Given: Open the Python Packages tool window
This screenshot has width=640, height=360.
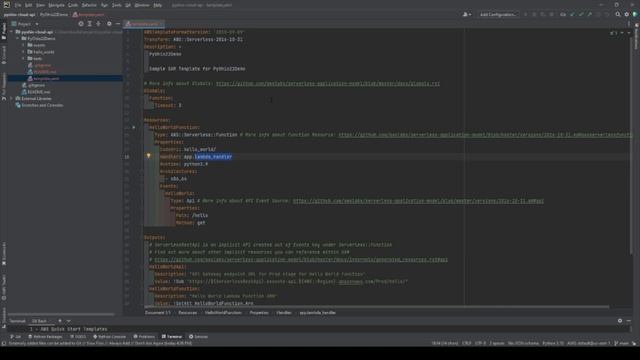Looking at the screenshot, I should [x=45, y=337].
